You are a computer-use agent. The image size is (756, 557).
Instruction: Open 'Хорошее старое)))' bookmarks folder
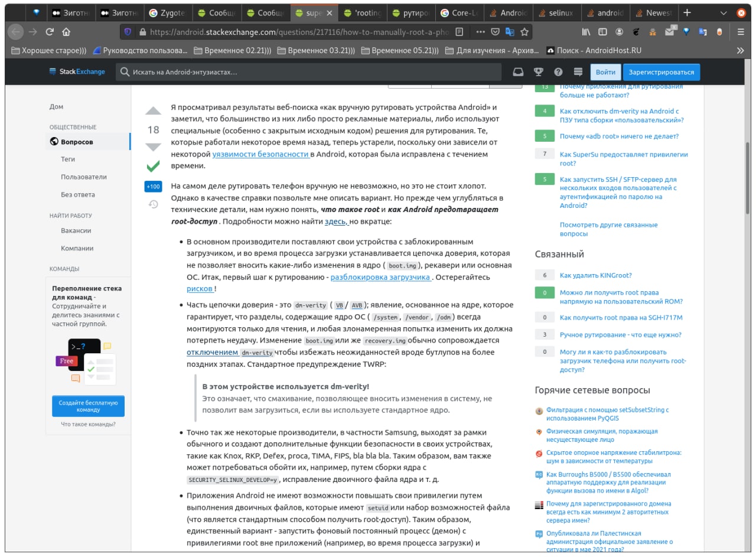pyautogui.click(x=48, y=51)
